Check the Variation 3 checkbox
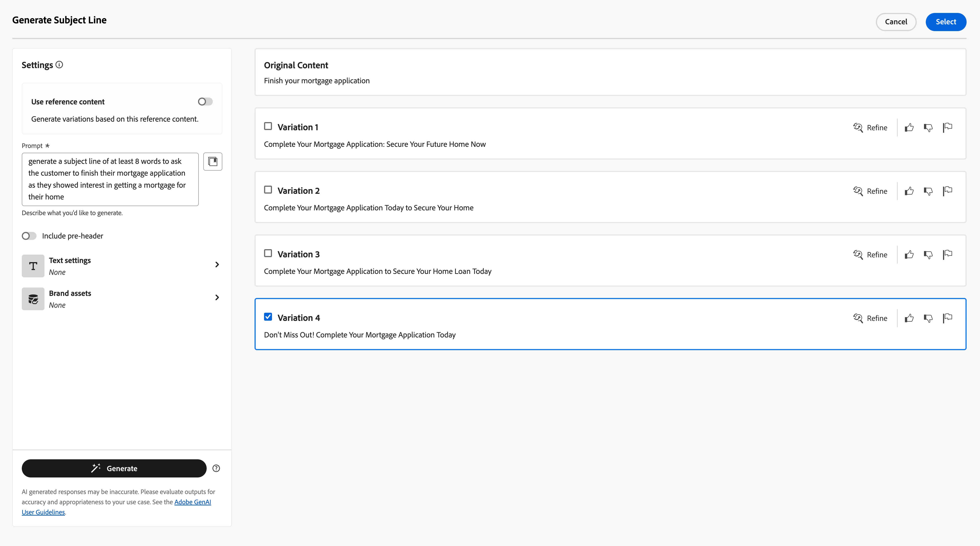This screenshot has height=546, width=980. [x=268, y=253]
